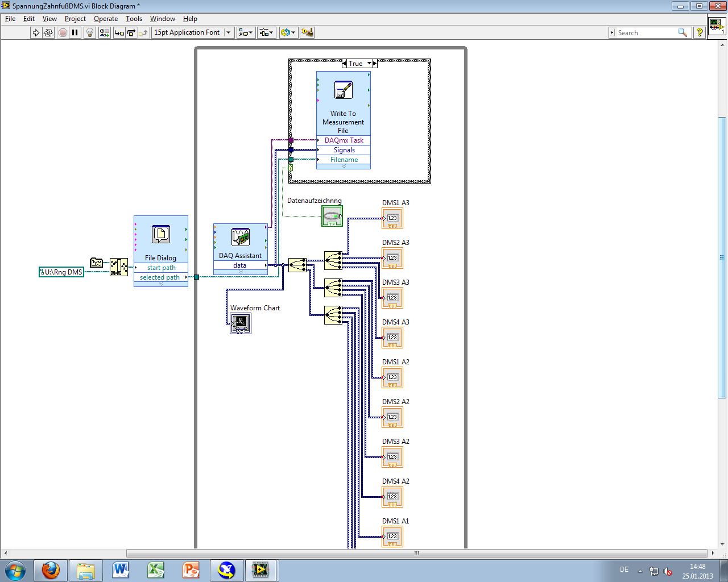
Task: Select the Datenaufzeichnng boolean terminal
Action: click(332, 216)
